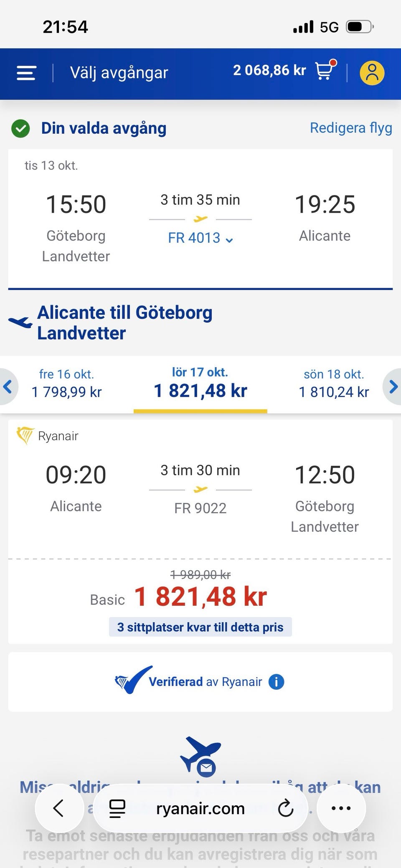Select the sön 18 okt. date tab
The width and height of the screenshot is (401, 868).
pos(334,383)
